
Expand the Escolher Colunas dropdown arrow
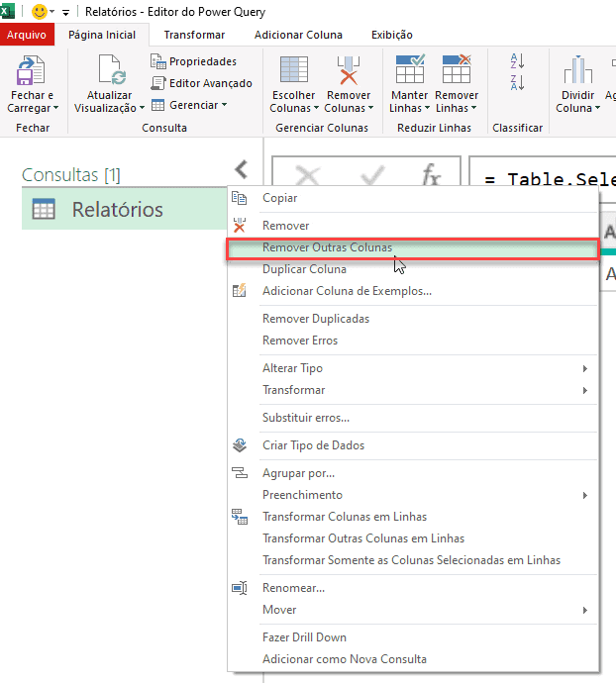[x=316, y=108]
